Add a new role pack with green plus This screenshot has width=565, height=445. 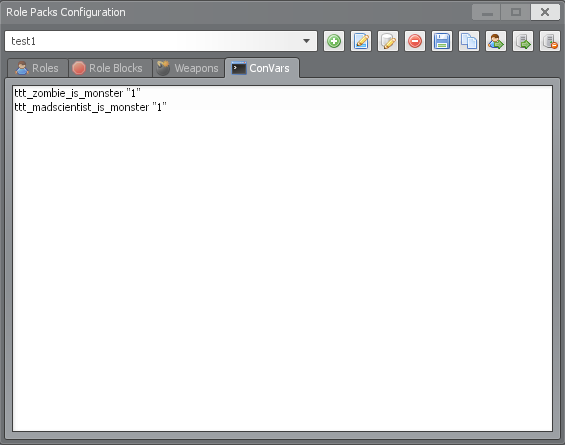click(334, 41)
